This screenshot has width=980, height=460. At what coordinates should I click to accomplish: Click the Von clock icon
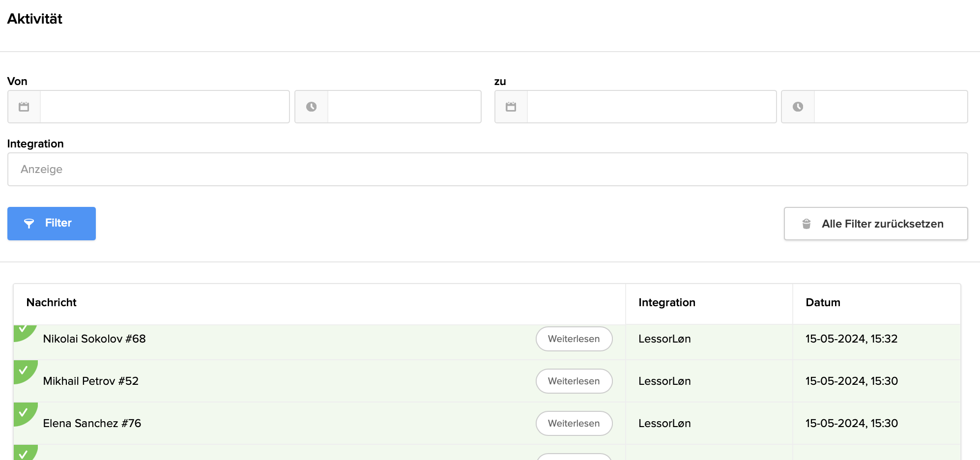[311, 107]
